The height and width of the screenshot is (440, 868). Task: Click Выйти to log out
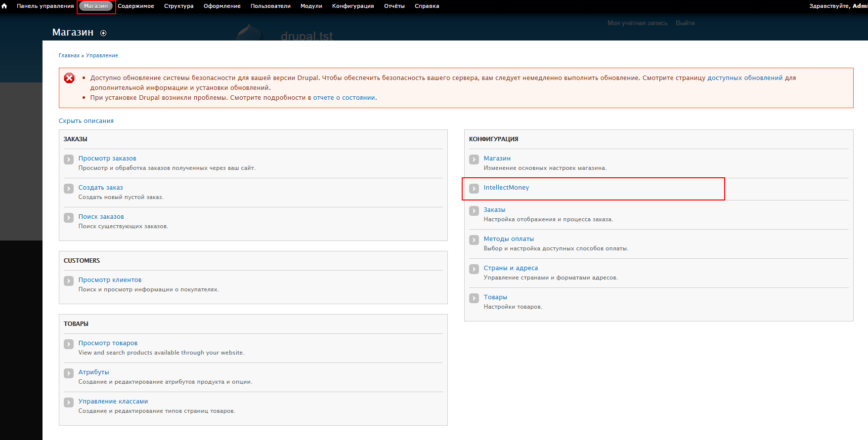coord(685,23)
